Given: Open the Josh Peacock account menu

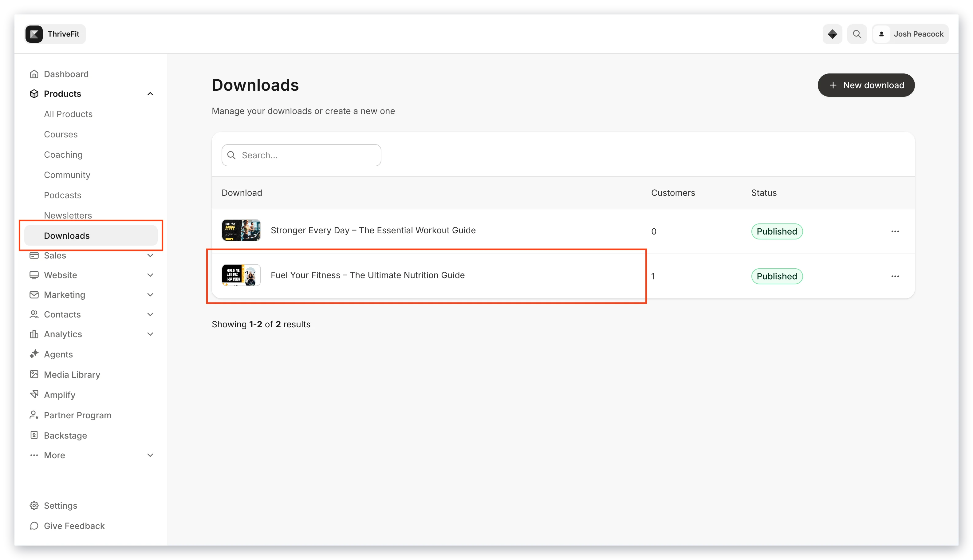Looking at the screenshot, I should [910, 34].
